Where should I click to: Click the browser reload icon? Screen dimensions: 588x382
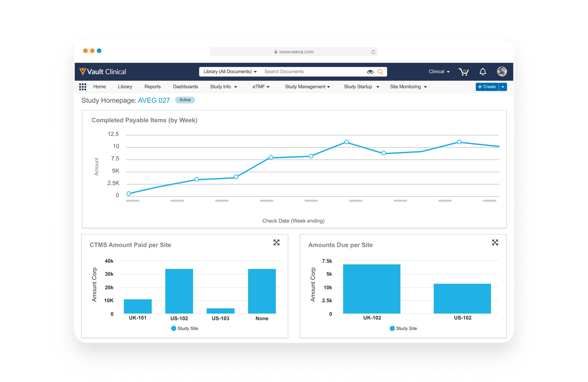pyautogui.click(x=373, y=52)
